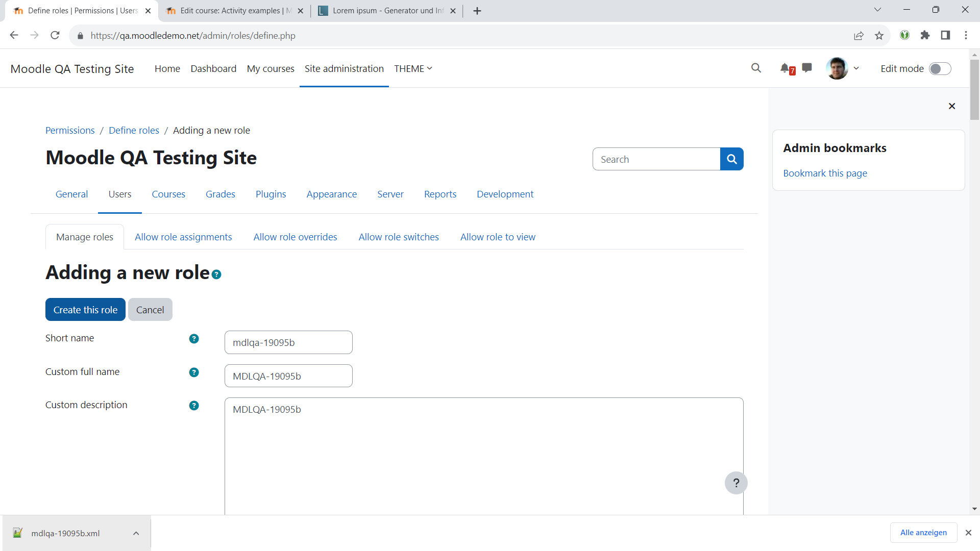This screenshot has height=551, width=980.
Task: Click the browser address bar URL
Action: 193,36
